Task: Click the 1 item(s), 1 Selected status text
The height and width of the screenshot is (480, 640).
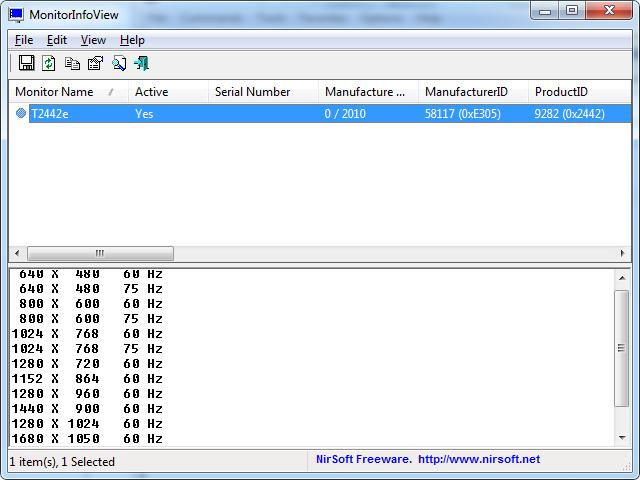Action: point(62,462)
